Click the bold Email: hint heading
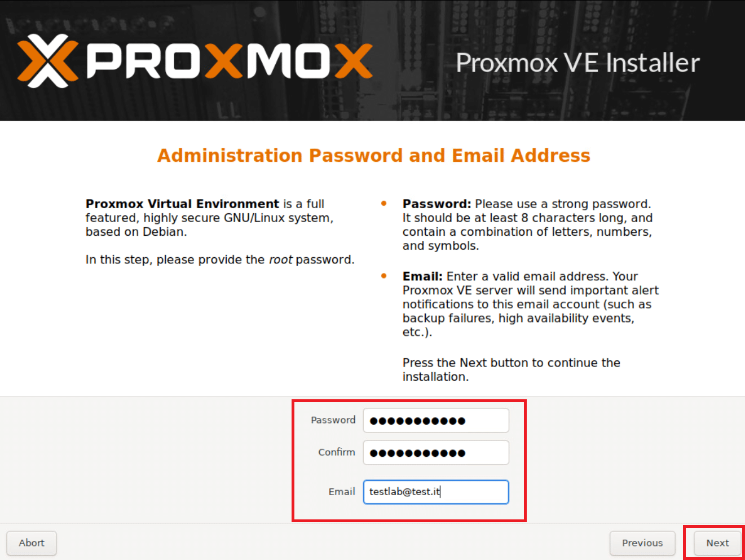The width and height of the screenshot is (745, 560). pyautogui.click(x=422, y=276)
